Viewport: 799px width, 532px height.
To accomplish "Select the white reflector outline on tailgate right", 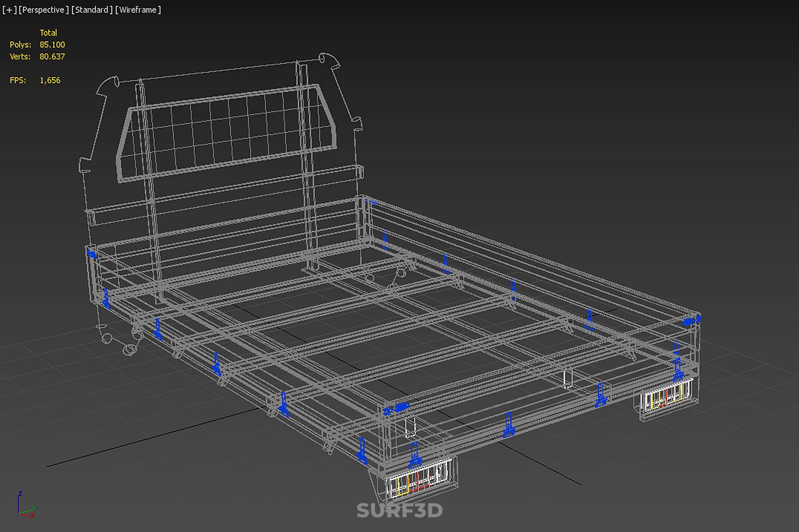I will pyautogui.click(x=568, y=378).
